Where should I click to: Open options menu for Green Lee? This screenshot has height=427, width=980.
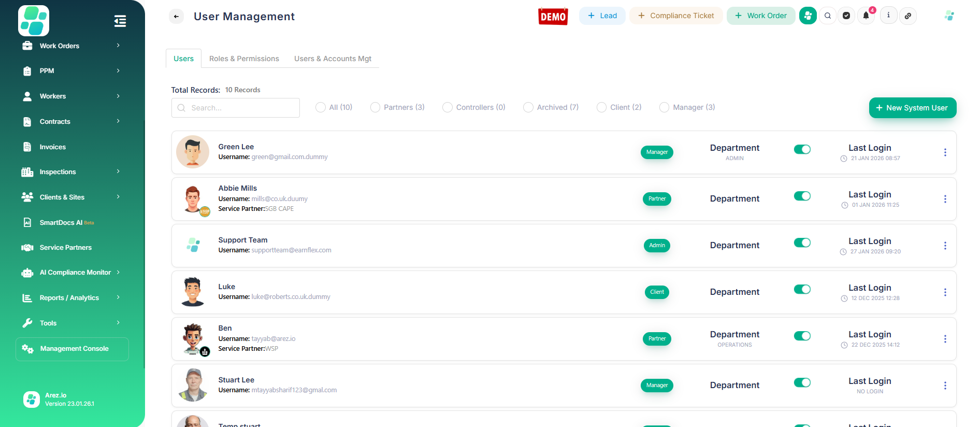945,152
